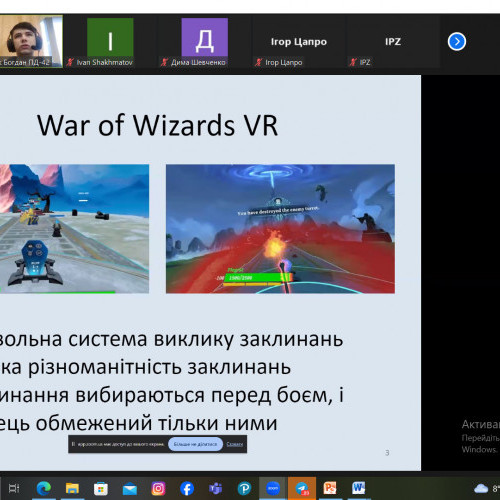Viewport: 500px width, 500px height.
Task: Switch to Word from the taskbar
Action: click(x=359, y=489)
